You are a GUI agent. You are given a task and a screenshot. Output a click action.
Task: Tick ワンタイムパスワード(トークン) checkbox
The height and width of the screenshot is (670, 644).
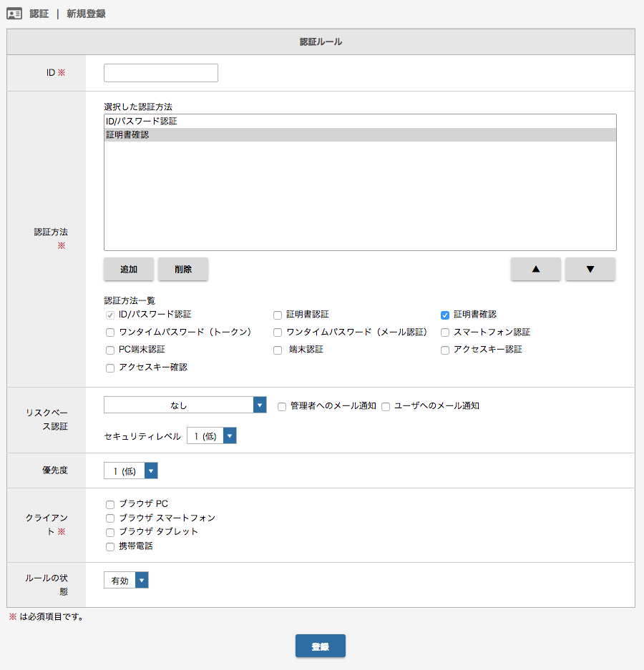110,332
